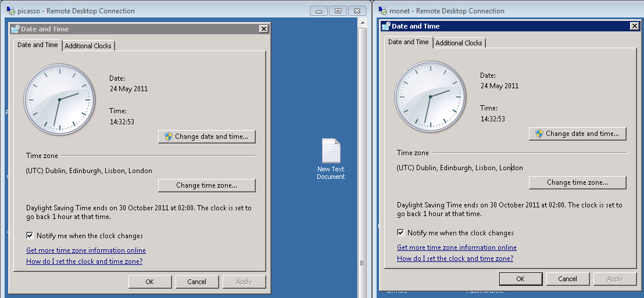
Task: Click the Date and Time dialog icon in picasso
Action: 15,29
